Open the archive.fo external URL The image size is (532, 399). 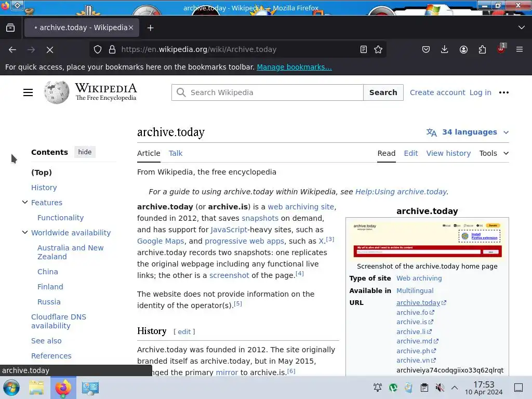point(415,312)
